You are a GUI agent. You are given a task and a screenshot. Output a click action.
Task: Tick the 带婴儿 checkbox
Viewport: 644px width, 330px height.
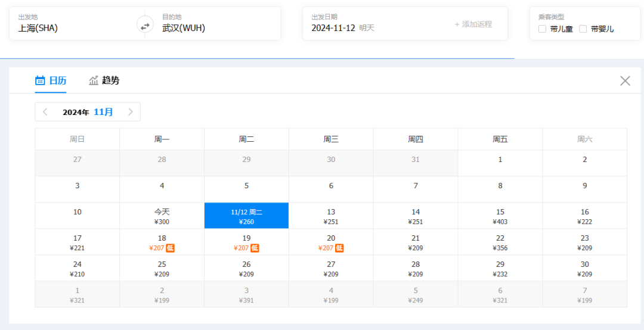tap(583, 29)
